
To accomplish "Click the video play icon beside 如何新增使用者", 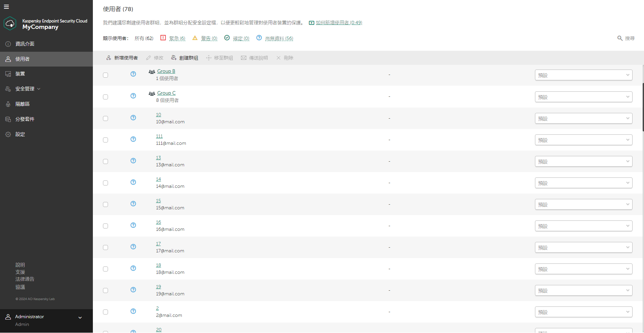I will pos(312,23).
